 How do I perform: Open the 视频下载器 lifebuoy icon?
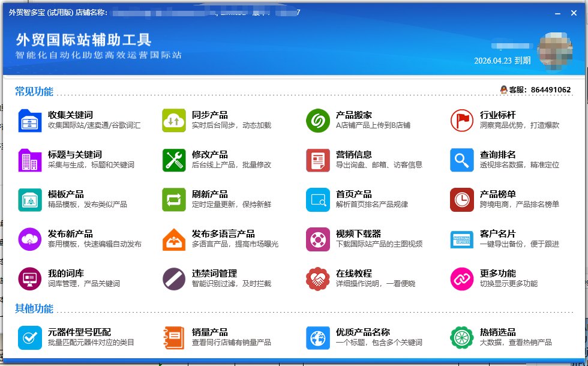(318, 239)
